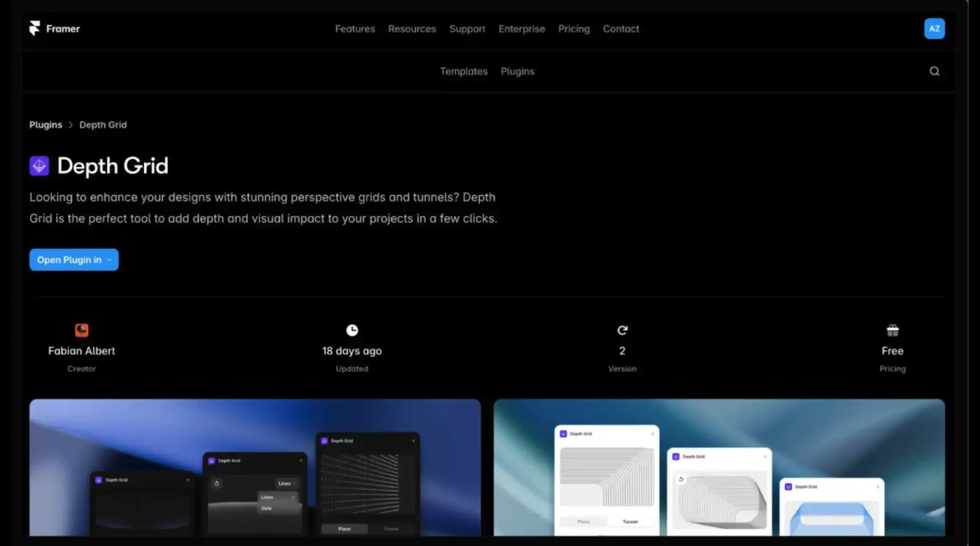The image size is (980, 546).
Task: Click Fabian Albert's creator avatar
Action: click(x=82, y=330)
